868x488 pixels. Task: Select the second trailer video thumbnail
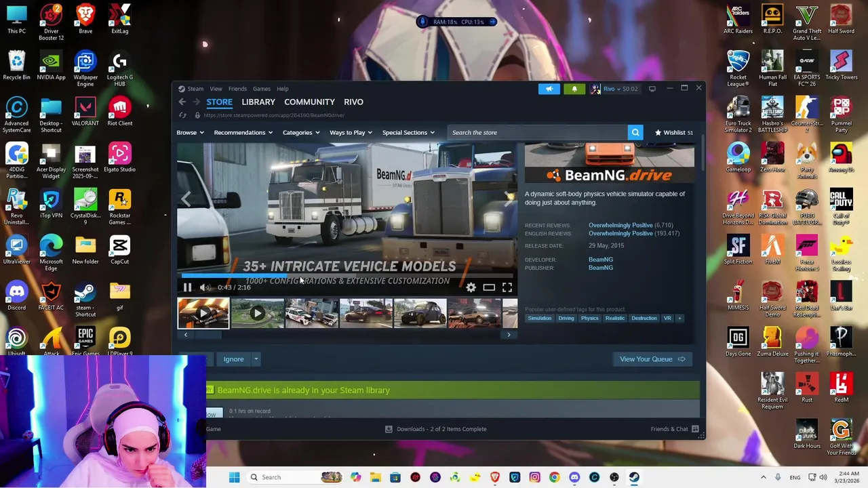[x=258, y=313]
